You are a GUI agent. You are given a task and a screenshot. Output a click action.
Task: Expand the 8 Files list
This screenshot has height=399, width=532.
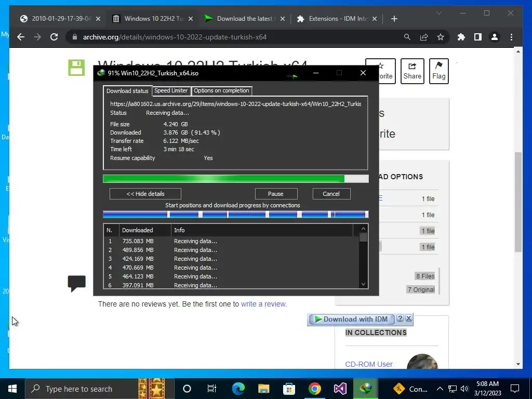pos(425,276)
